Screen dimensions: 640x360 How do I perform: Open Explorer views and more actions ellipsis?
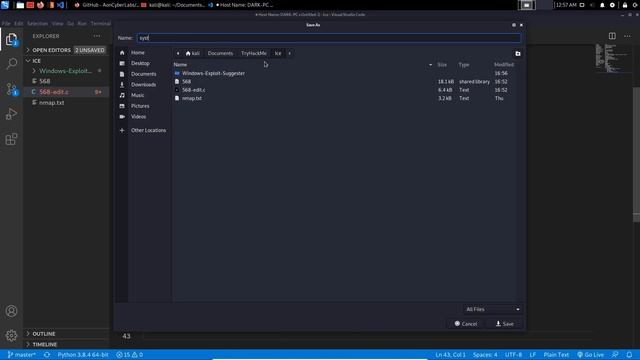(x=97, y=36)
